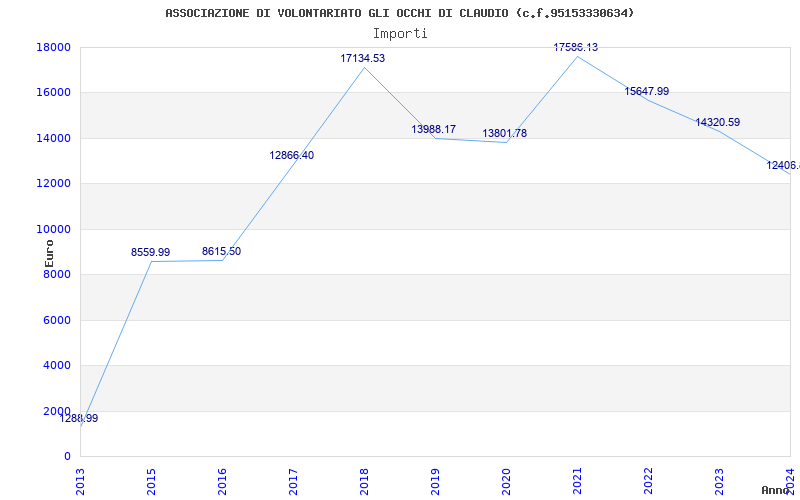Viewport: 800px width, 500px height.
Task: Click the x-axis year 2015
Action: point(151,481)
